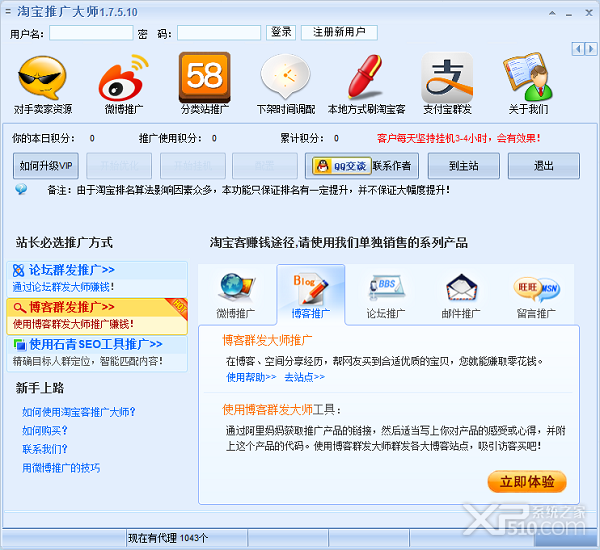600x550 pixels.
Task: Click the 论坛群发推广 icon in sidebar
Action: tap(18, 270)
